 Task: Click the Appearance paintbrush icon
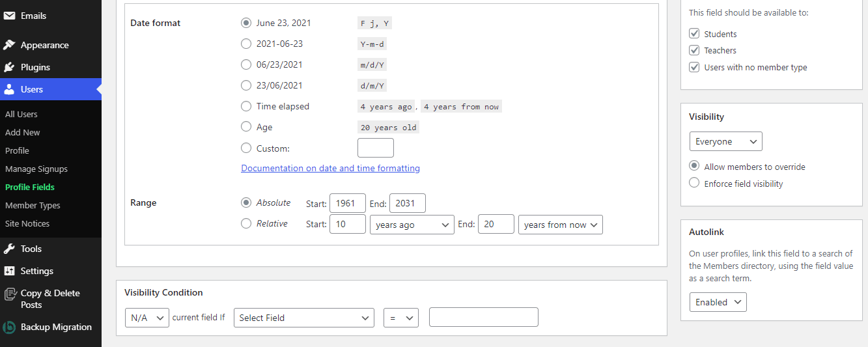pos(10,45)
